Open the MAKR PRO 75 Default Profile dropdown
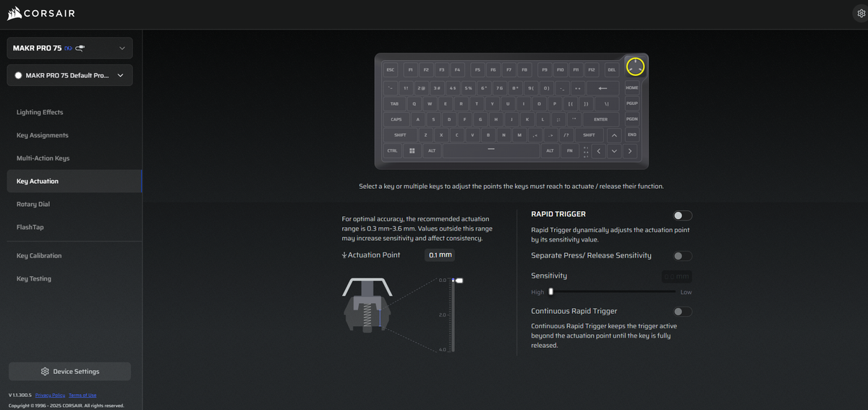 point(69,75)
